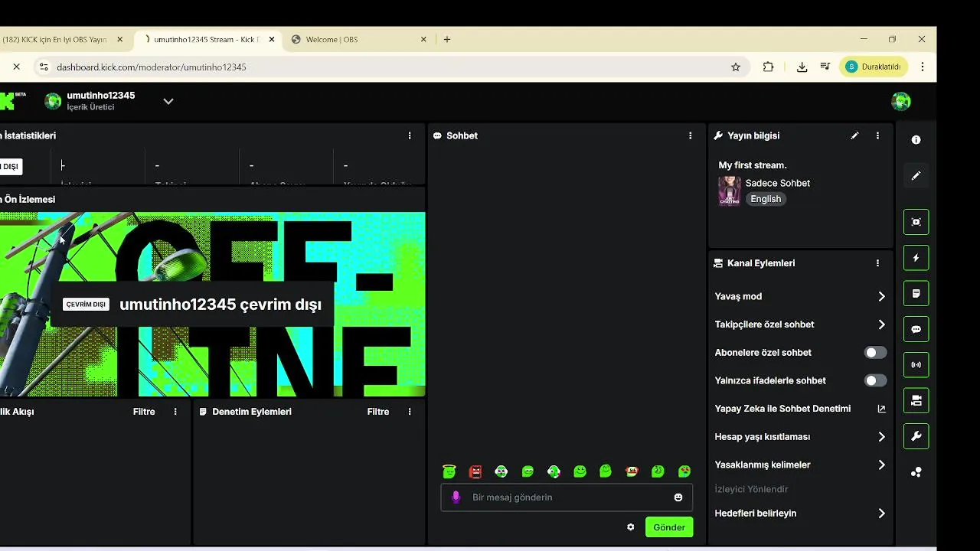Click the profile avatar at top right

901,101
